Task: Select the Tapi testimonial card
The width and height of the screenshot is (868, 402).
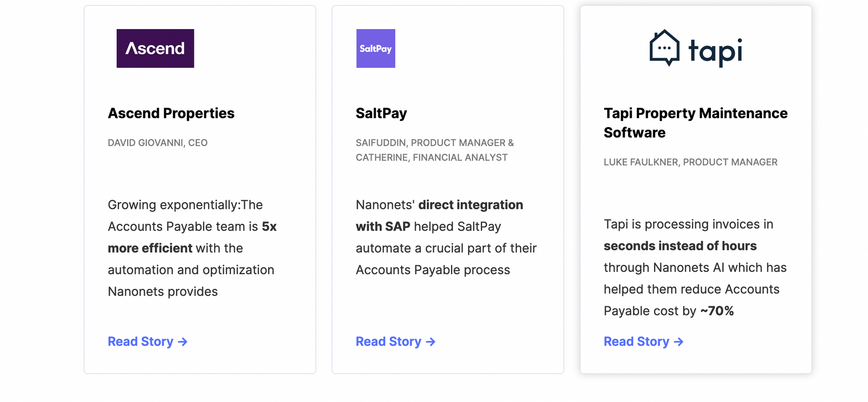Action: click(695, 189)
